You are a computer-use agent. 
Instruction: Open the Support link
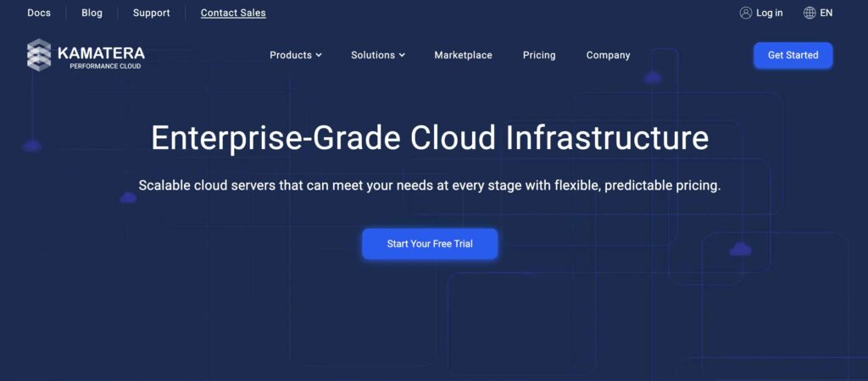[x=151, y=13]
